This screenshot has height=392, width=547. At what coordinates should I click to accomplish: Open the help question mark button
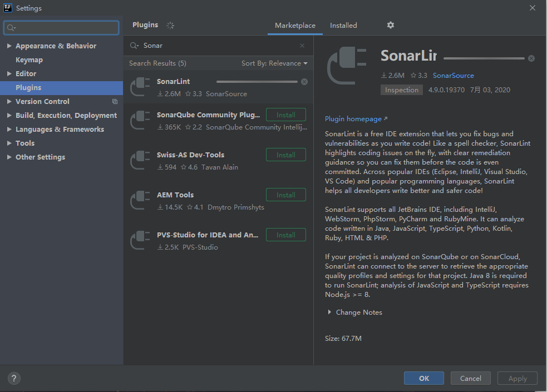tap(14, 379)
